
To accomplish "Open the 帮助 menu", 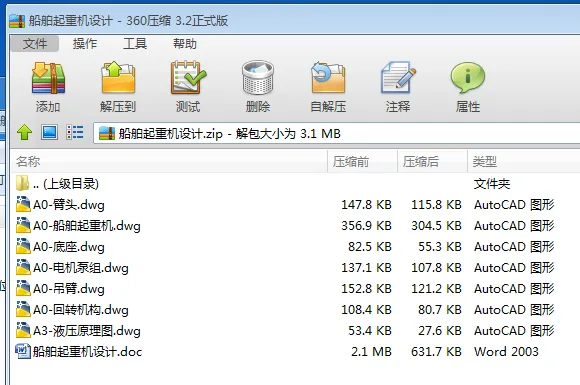I will pos(185,44).
